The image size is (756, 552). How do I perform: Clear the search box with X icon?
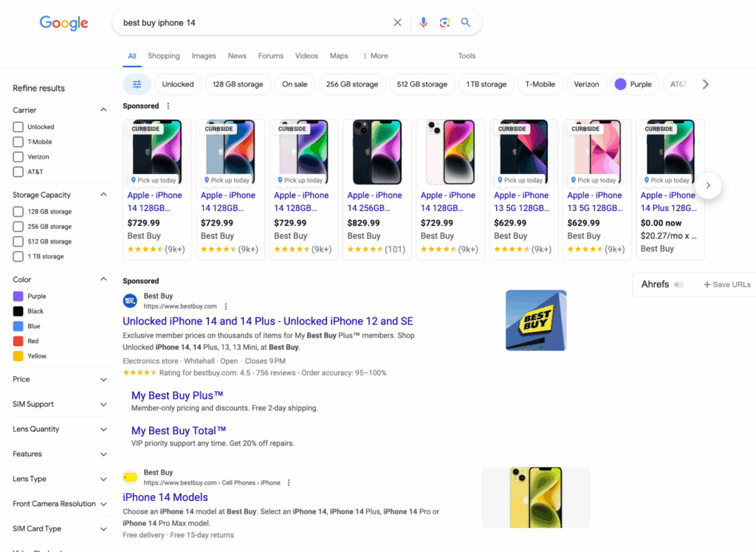click(397, 23)
